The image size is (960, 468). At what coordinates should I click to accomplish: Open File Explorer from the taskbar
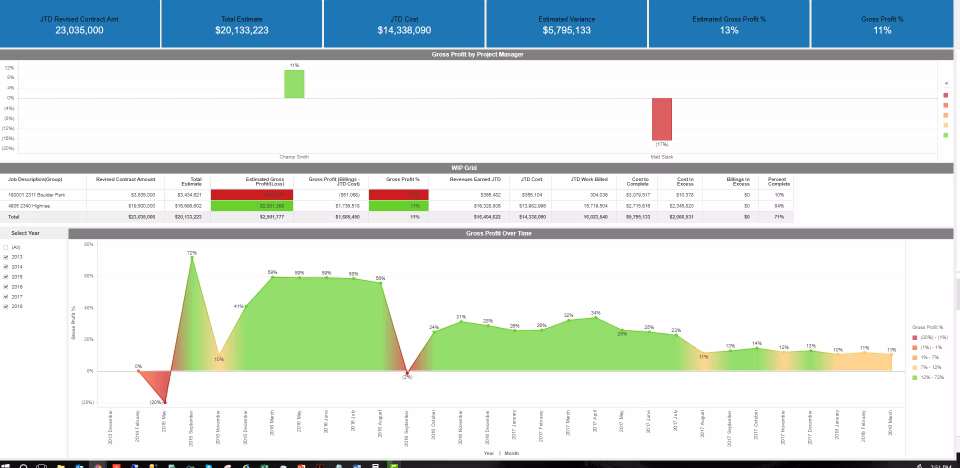pyautogui.click(x=61, y=466)
